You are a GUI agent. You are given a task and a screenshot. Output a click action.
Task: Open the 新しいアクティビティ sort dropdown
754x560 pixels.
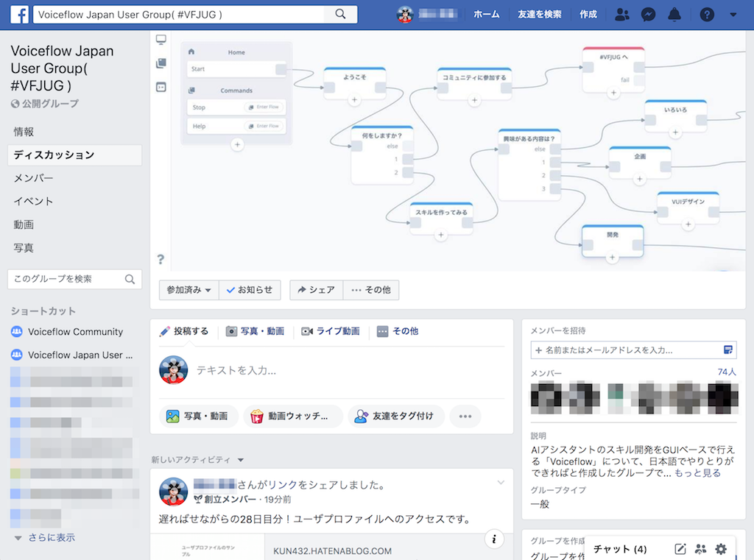(197, 460)
